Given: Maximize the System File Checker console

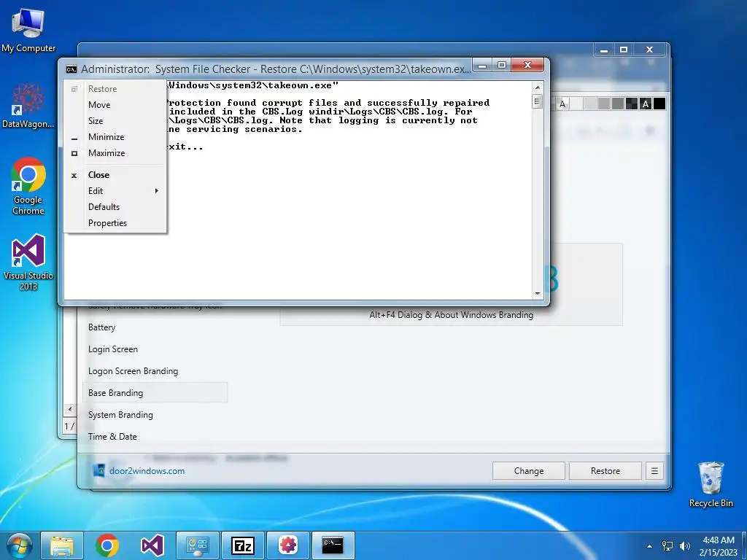Looking at the screenshot, I should click(x=501, y=65).
